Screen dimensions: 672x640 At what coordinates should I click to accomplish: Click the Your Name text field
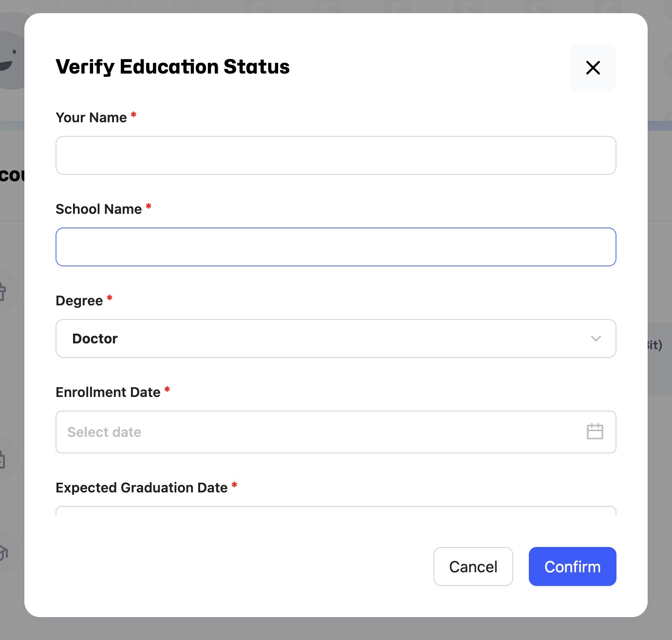click(x=336, y=155)
